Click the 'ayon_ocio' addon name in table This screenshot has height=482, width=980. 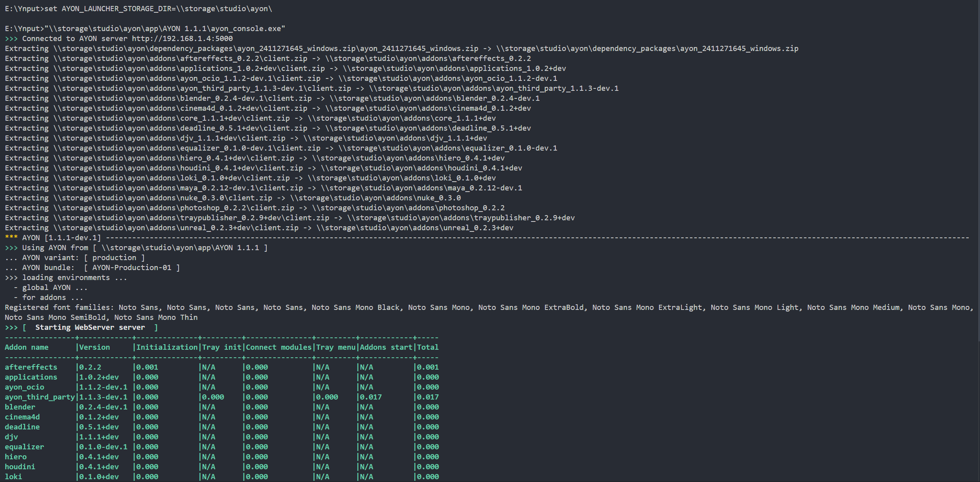pos(24,387)
